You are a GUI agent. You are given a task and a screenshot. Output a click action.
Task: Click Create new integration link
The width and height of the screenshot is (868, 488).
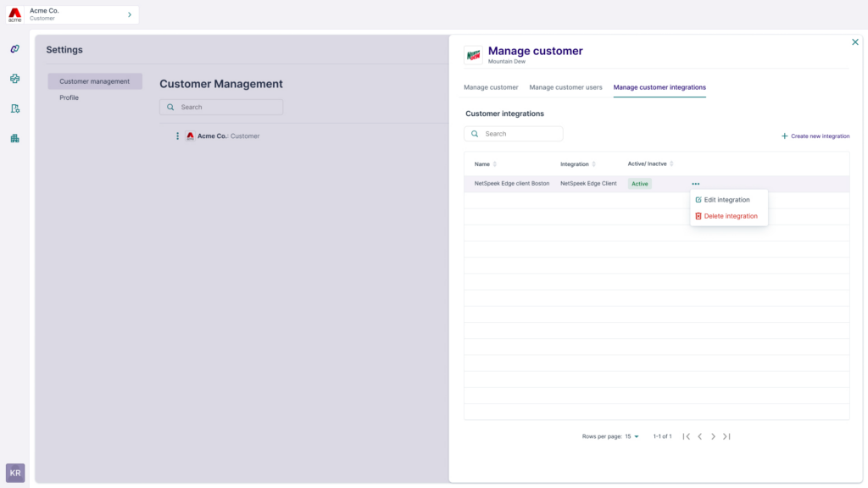point(815,136)
